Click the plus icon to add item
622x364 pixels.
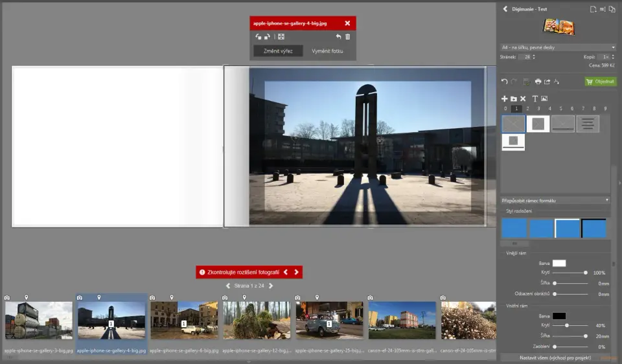click(x=505, y=98)
